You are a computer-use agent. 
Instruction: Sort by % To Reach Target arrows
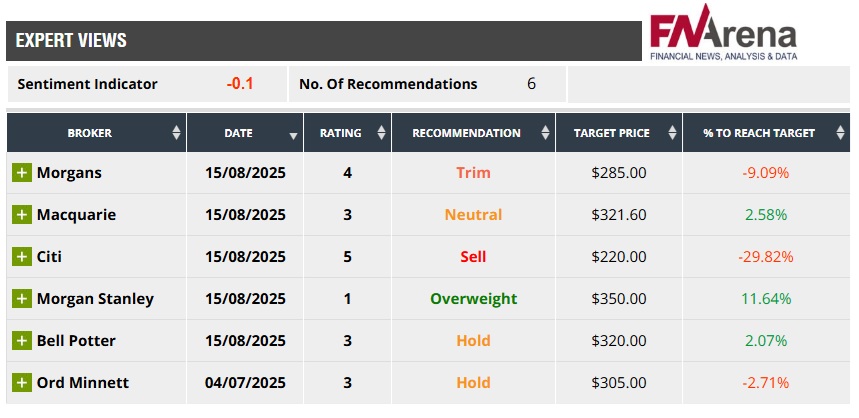tap(837, 133)
